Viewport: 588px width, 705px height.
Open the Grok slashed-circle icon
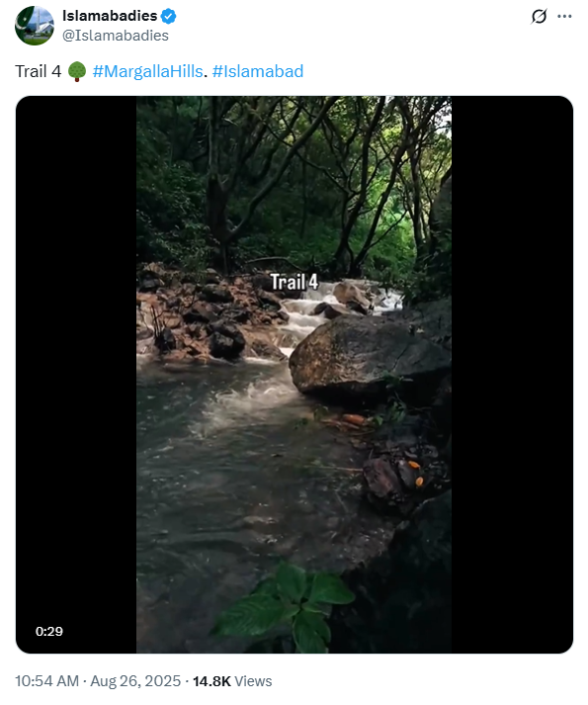pyautogui.click(x=539, y=16)
